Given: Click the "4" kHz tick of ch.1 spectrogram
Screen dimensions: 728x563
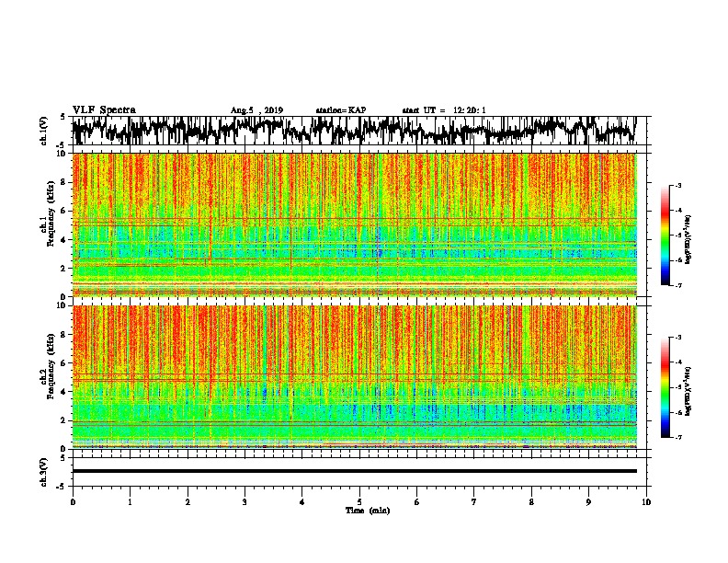Looking at the screenshot, I should (64, 240).
